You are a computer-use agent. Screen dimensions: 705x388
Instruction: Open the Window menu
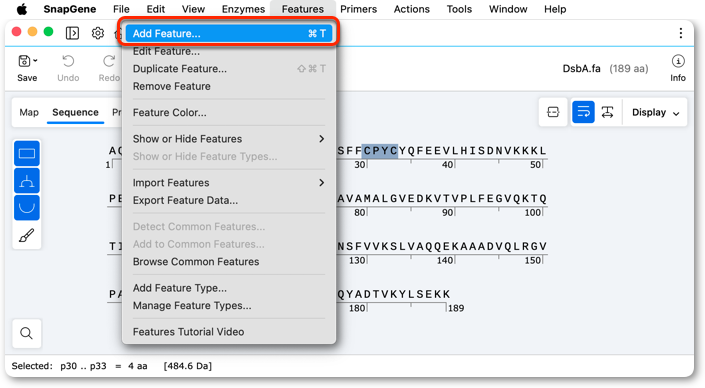tap(508, 9)
